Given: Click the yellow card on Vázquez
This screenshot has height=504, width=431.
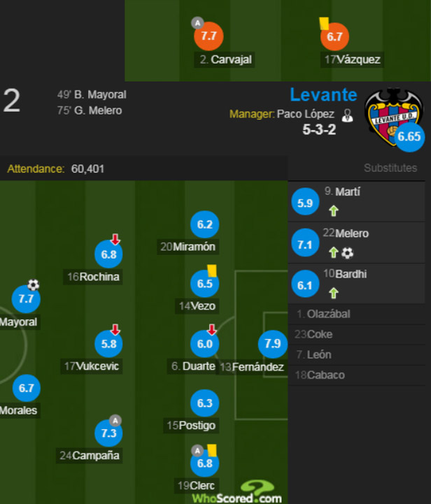Looking at the screenshot, I should tap(323, 24).
